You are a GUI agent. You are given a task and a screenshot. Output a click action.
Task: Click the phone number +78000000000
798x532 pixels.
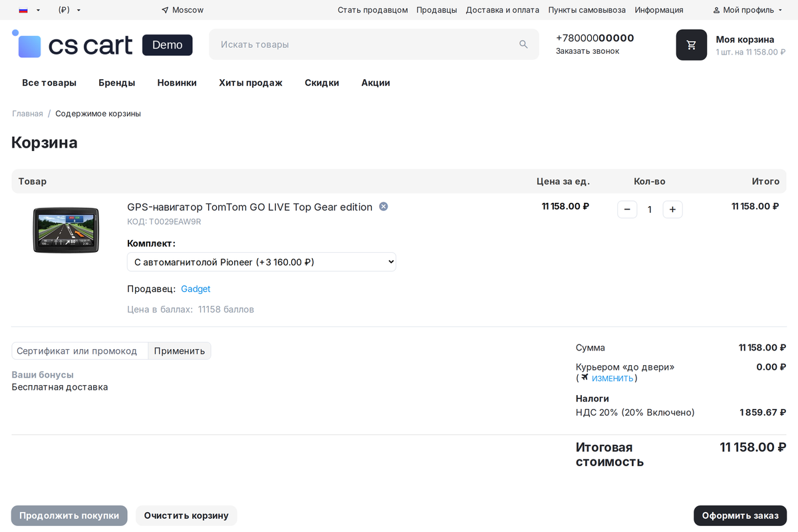(x=595, y=38)
